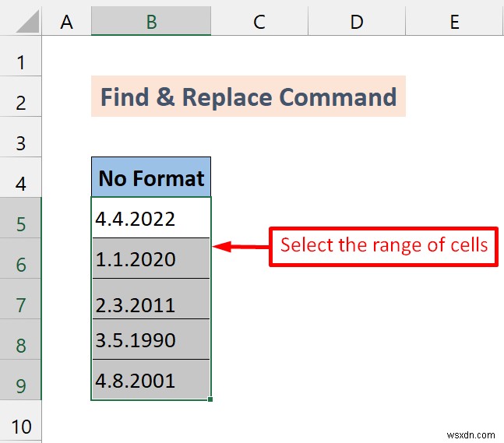
Task: Select row 7 header
Action: [x=20, y=299]
